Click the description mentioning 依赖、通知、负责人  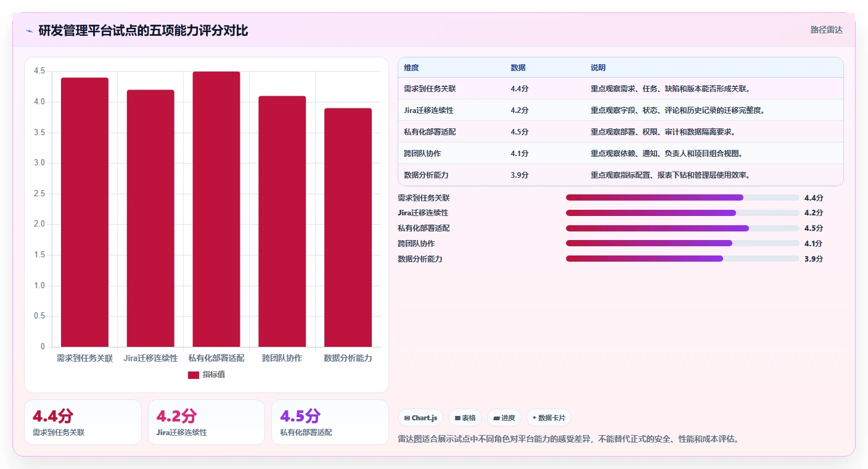(x=666, y=154)
